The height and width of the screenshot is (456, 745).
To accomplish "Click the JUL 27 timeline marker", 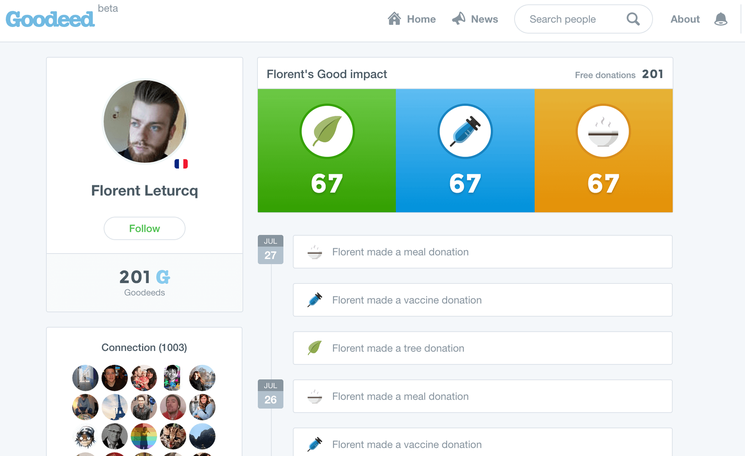I will point(270,249).
